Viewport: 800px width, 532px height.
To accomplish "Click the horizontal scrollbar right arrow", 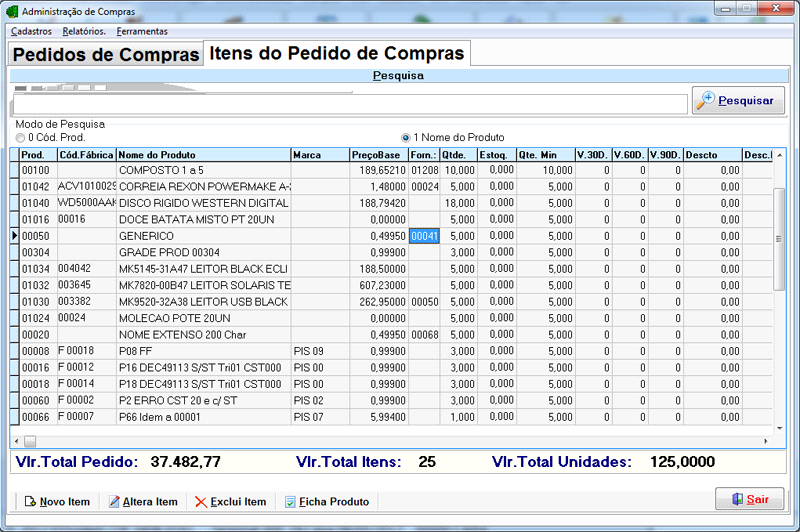I will [766, 441].
